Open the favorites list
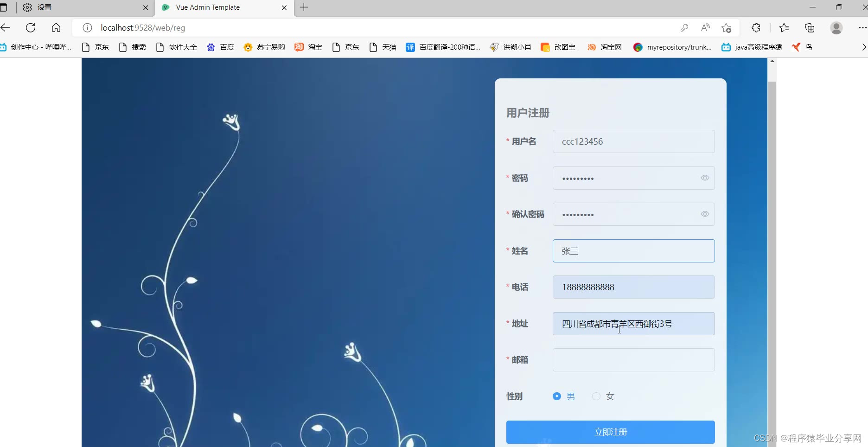The width and height of the screenshot is (868, 447). pyautogui.click(x=784, y=28)
